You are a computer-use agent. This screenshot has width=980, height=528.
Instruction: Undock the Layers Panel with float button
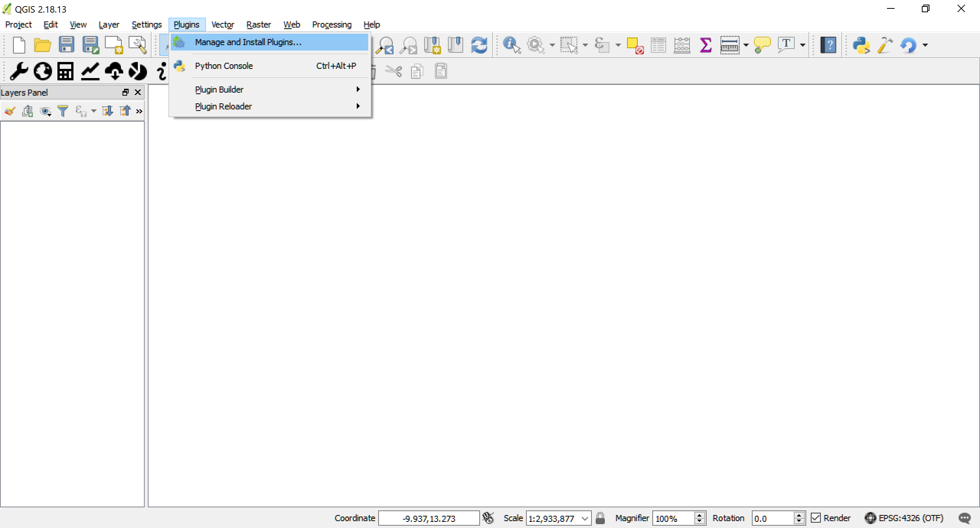(125, 92)
